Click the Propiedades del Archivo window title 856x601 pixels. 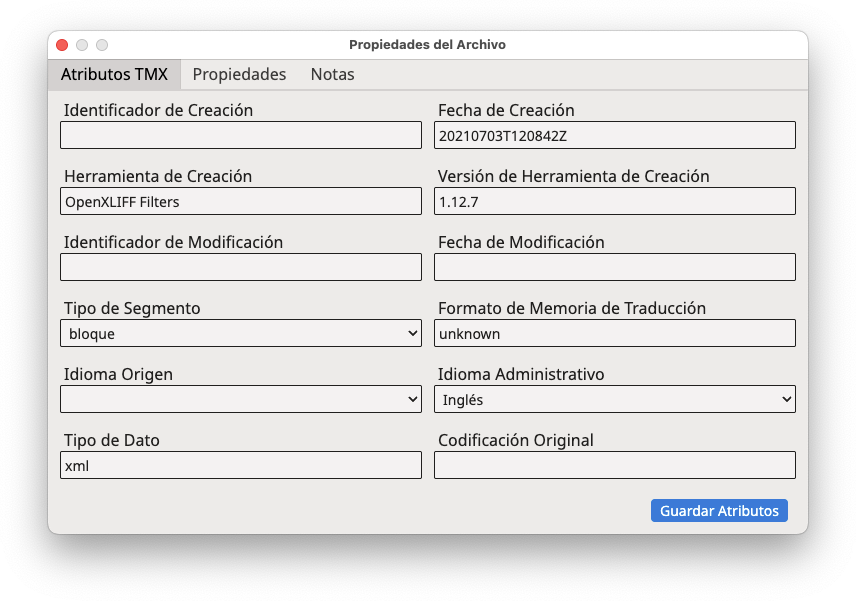click(427, 45)
